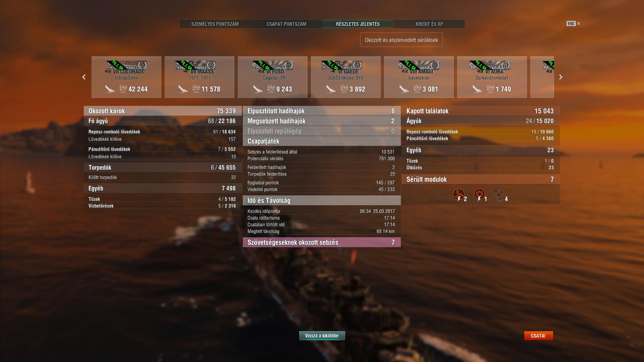Switch to the Csapat Pontszám tab
644x362 pixels.
click(286, 24)
